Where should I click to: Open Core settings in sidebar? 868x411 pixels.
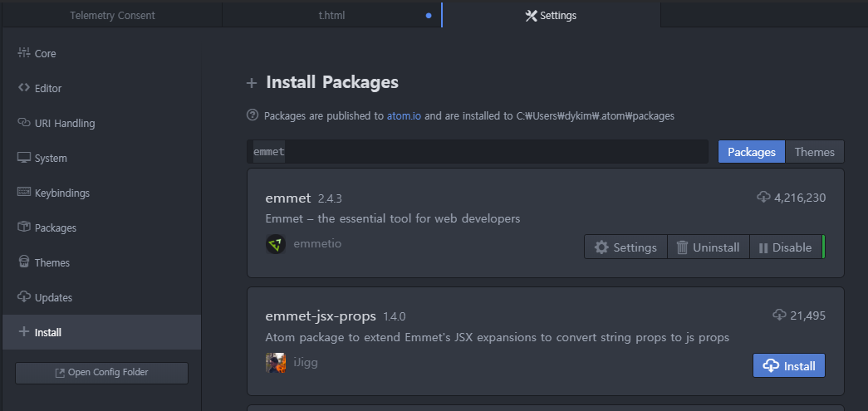[45, 54]
